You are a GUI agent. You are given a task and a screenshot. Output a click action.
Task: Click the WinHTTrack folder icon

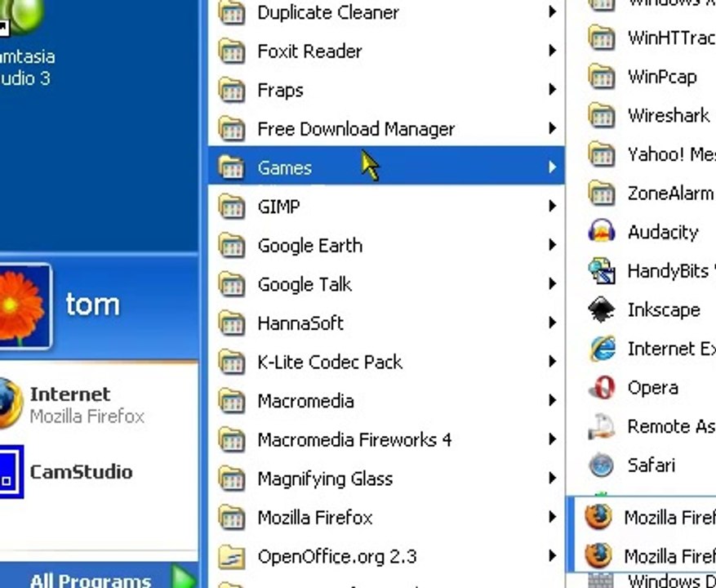(602, 38)
